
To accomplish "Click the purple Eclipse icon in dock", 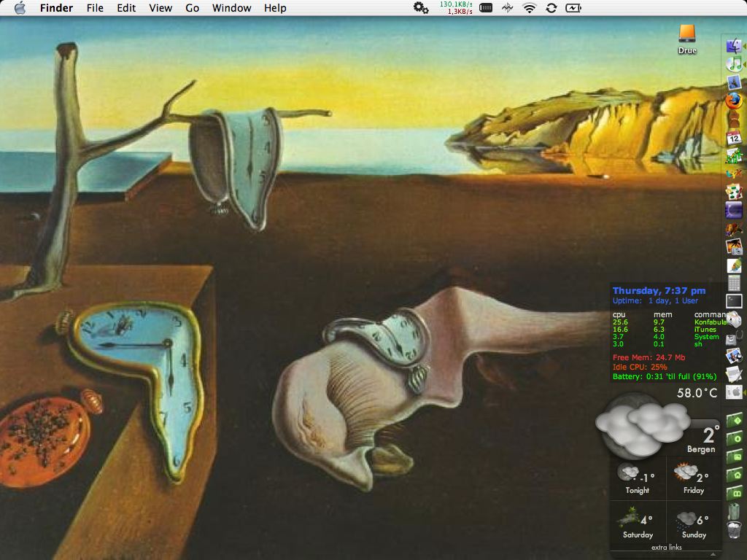I will (x=734, y=209).
